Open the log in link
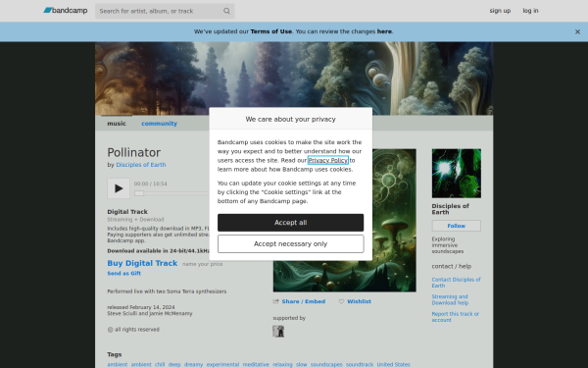This screenshot has height=368, width=588. [530, 11]
